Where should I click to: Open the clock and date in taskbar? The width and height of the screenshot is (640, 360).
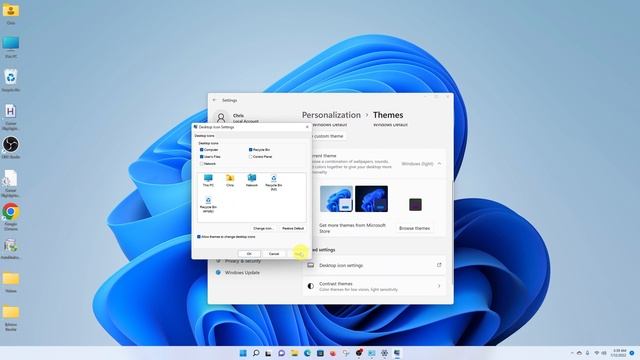(619, 353)
